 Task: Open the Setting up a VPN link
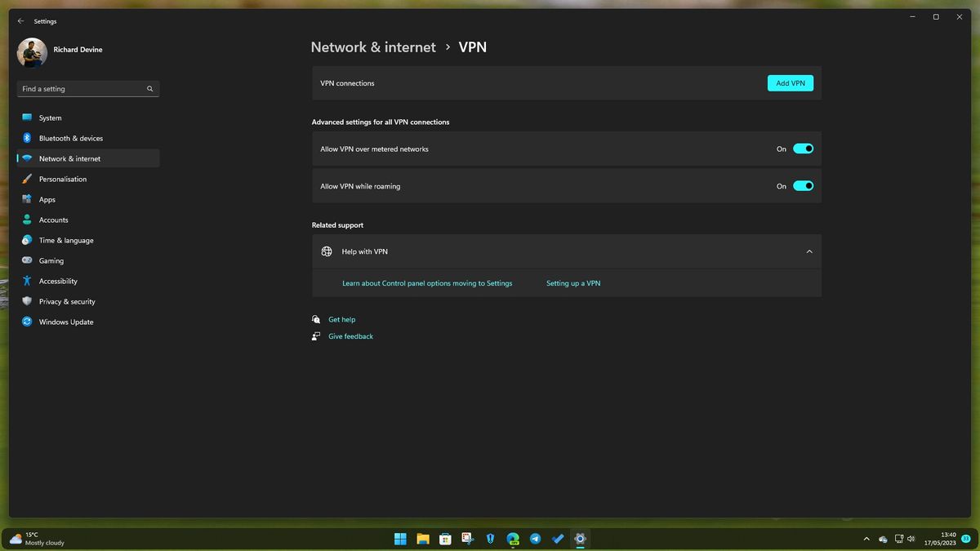click(573, 282)
